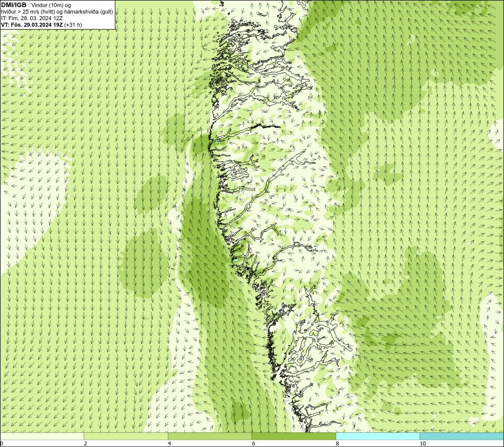Click the legend scale label '10'
Screen dimensions: 504x447
pos(423,443)
